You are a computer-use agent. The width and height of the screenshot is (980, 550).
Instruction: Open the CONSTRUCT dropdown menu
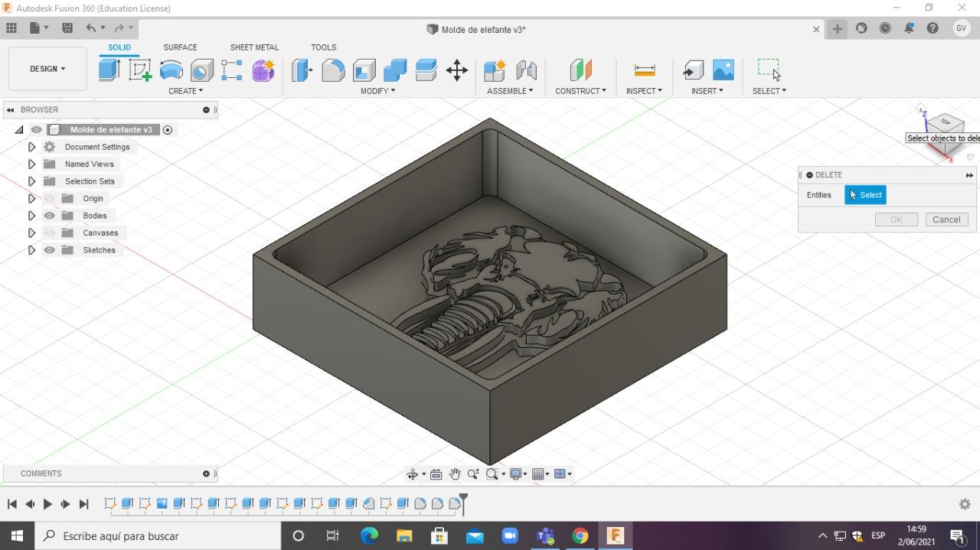coord(581,91)
